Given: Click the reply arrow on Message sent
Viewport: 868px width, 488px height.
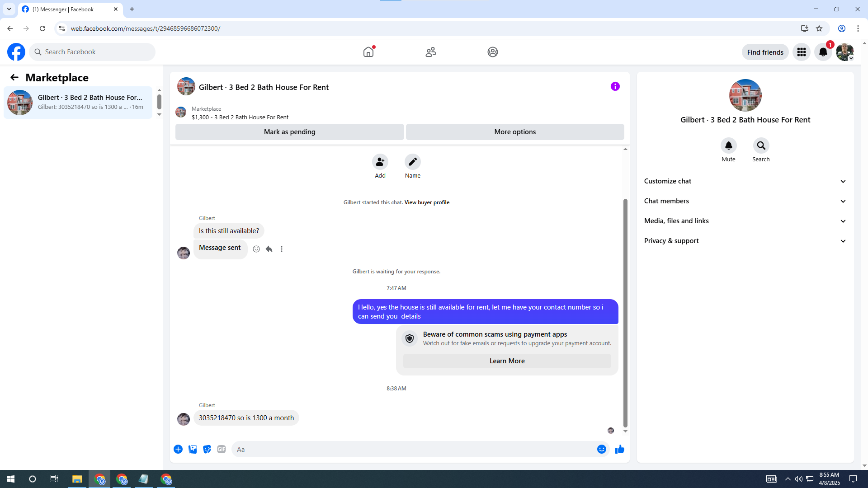Looking at the screenshot, I should [269, 249].
